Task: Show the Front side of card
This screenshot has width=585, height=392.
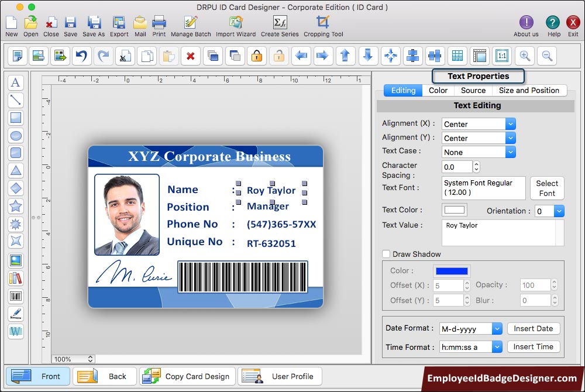Action: (37, 376)
